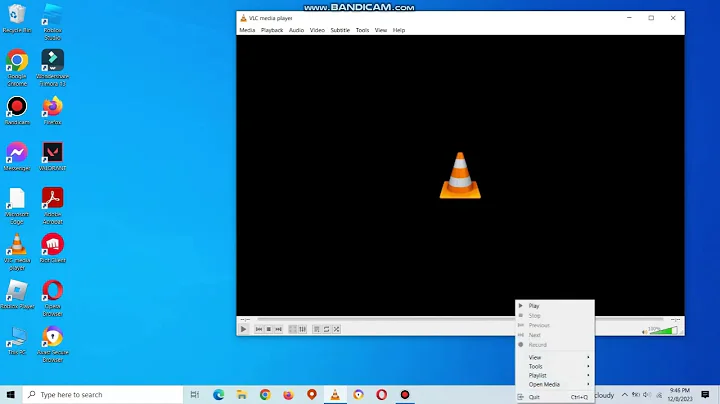Open Google Chrome desktop icon
Image resolution: width=720 pixels, height=404 pixels.
point(17,68)
